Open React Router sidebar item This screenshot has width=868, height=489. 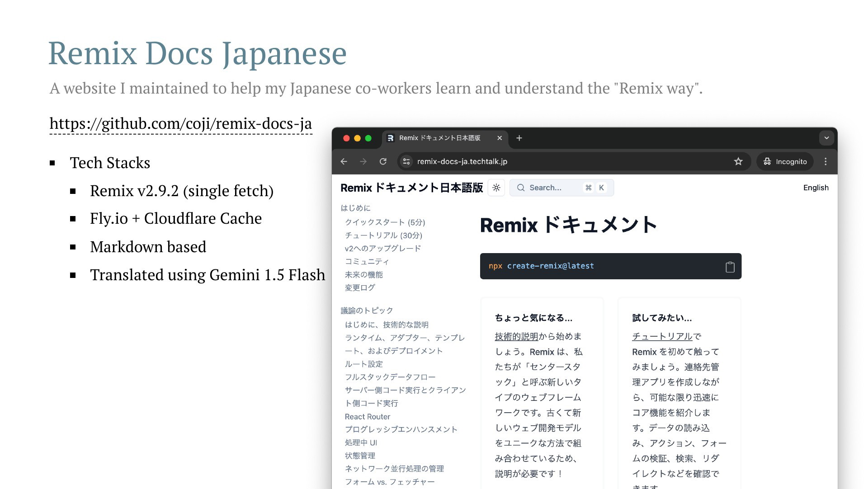(367, 416)
